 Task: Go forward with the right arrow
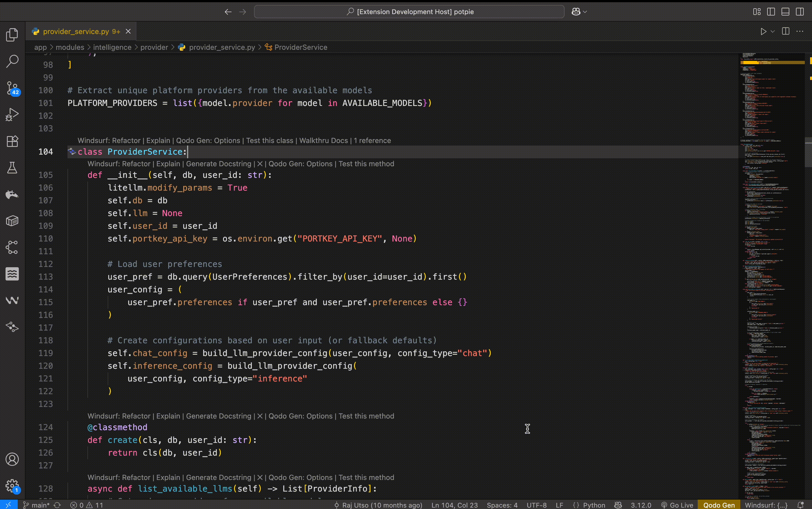click(x=242, y=12)
